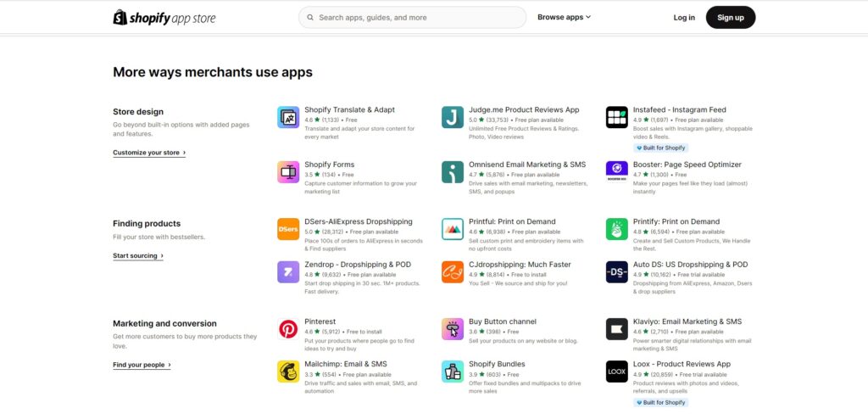Open the DSers orange app icon
Screen dimensions: 868x419
(288, 229)
